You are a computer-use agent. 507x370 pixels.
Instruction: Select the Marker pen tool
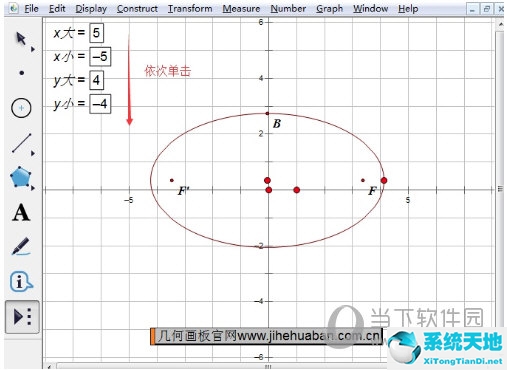tap(21, 246)
